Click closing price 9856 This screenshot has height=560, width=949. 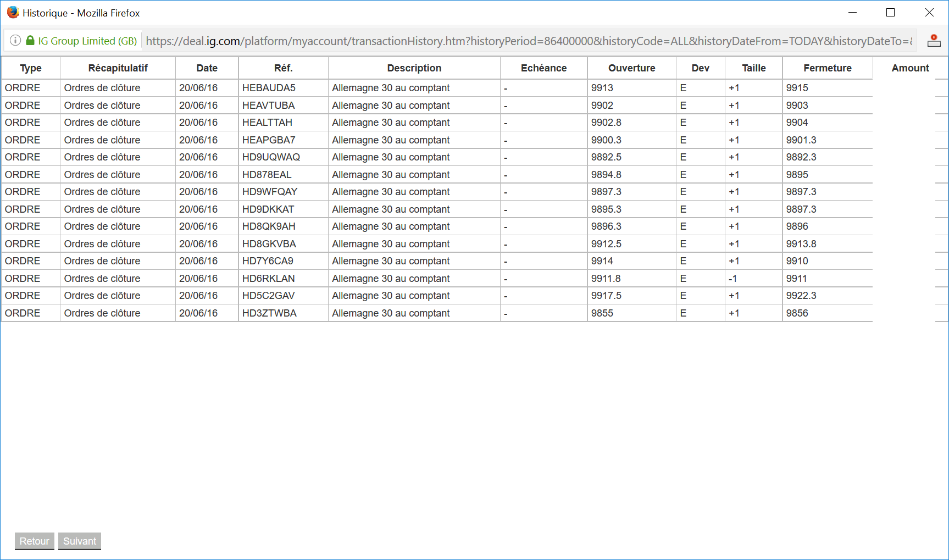coord(797,313)
